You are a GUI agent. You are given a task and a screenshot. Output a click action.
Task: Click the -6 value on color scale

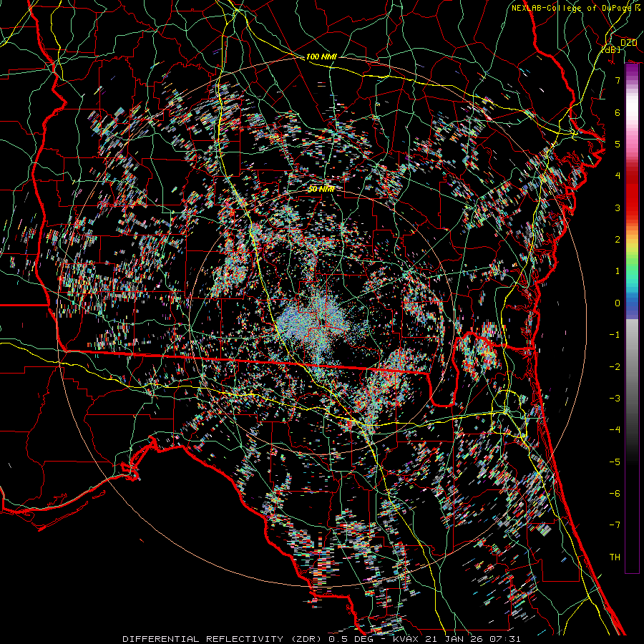click(x=615, y=494)
